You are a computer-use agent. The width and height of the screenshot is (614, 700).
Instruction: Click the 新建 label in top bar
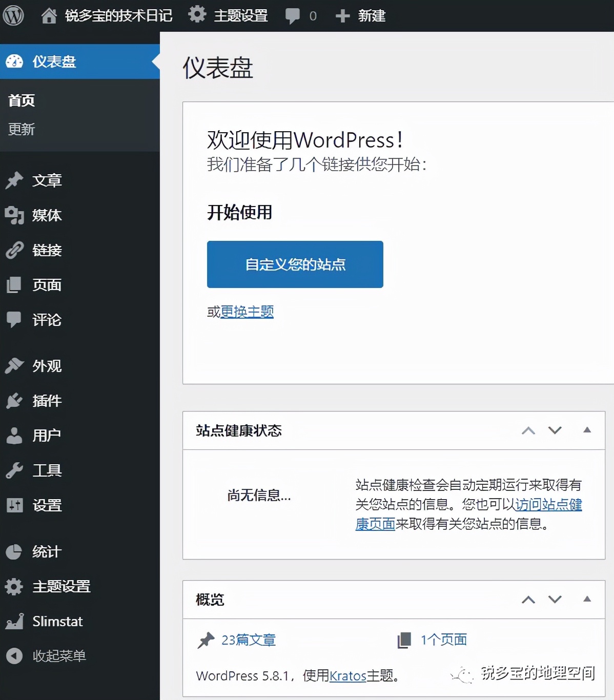pos(372,16)
